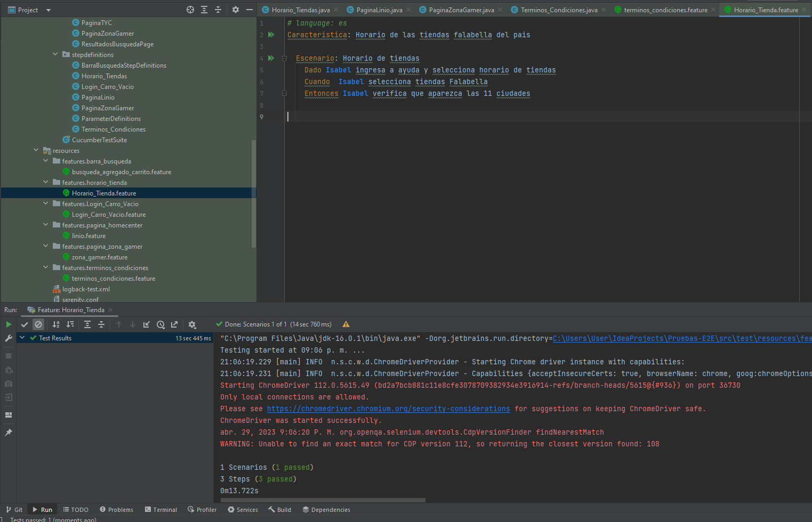812x522 pixels.
Task: Export test results via export icon
Action: pyautogui.click(x=174, y=324)
